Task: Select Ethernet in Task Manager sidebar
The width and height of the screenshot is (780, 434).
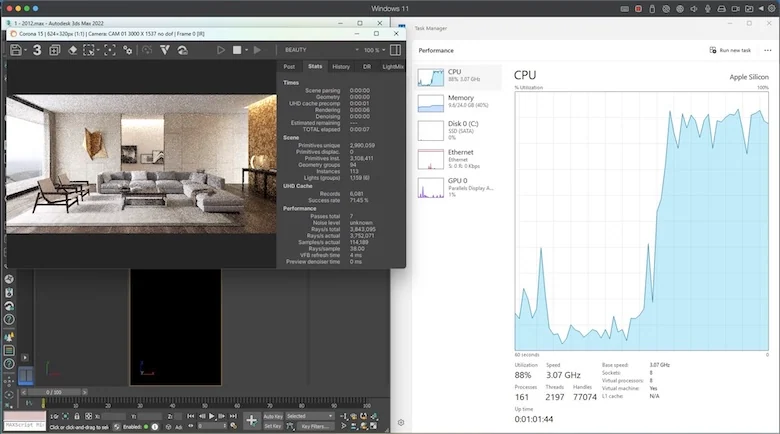Action: click(459, 159)
